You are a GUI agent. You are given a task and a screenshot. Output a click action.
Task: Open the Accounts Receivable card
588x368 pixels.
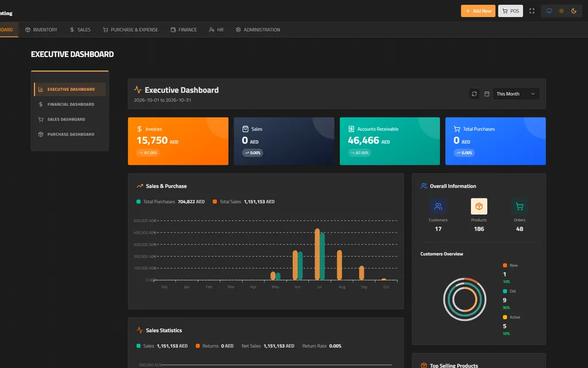pyautogui.click(x=390, y=141)
